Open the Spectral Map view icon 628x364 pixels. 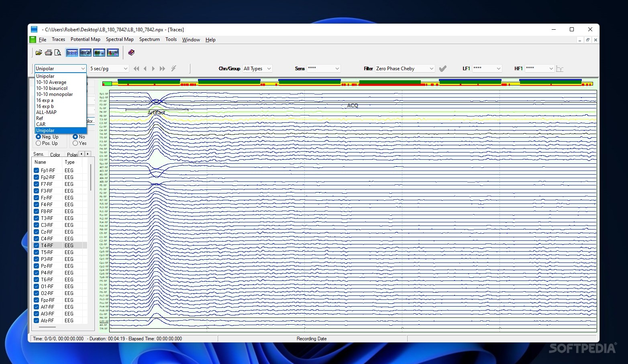click(x=99, y=53)
